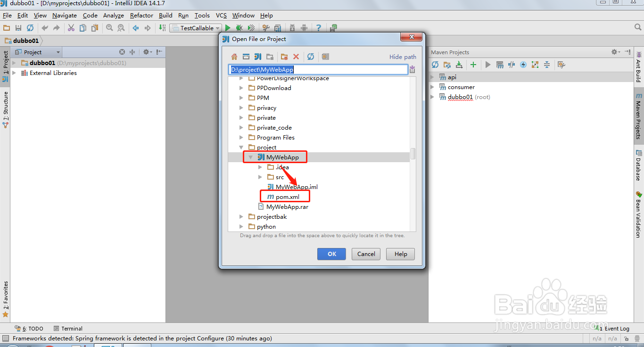Click the path history icon beside path field
Image resolution: width=644 pixels, height=347 pixels.
click(413, 70)
